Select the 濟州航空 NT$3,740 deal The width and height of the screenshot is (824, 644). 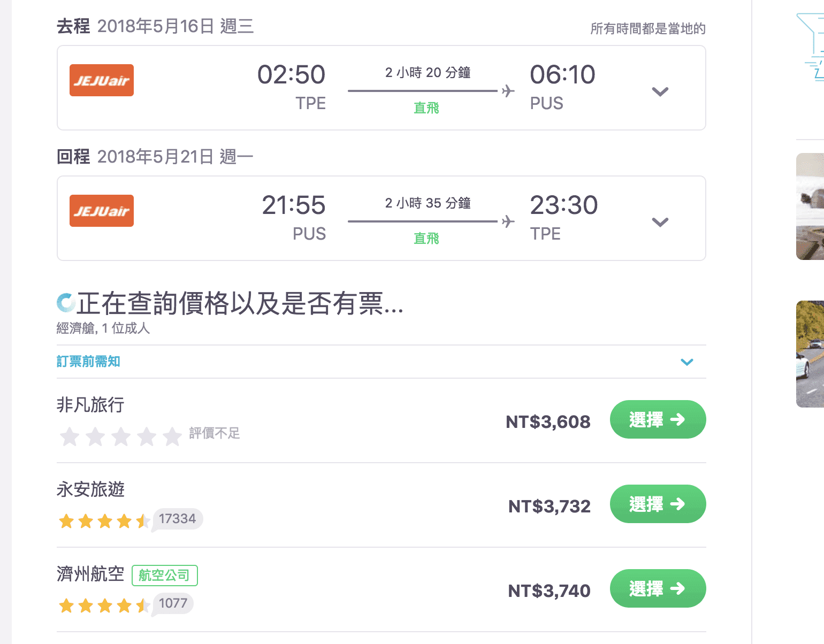point(658,588)
